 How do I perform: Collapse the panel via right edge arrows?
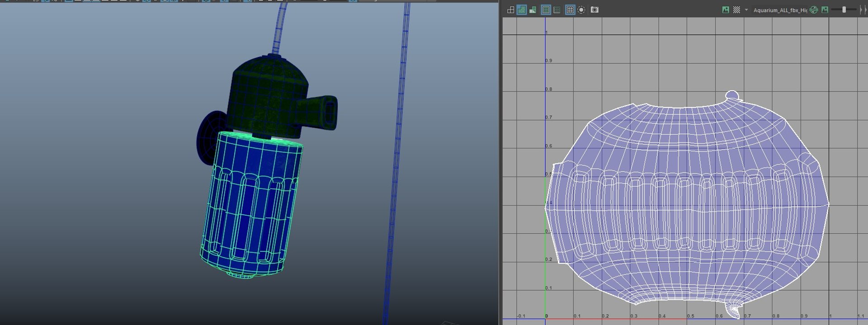pyautogui.click(x=863, y=9)
